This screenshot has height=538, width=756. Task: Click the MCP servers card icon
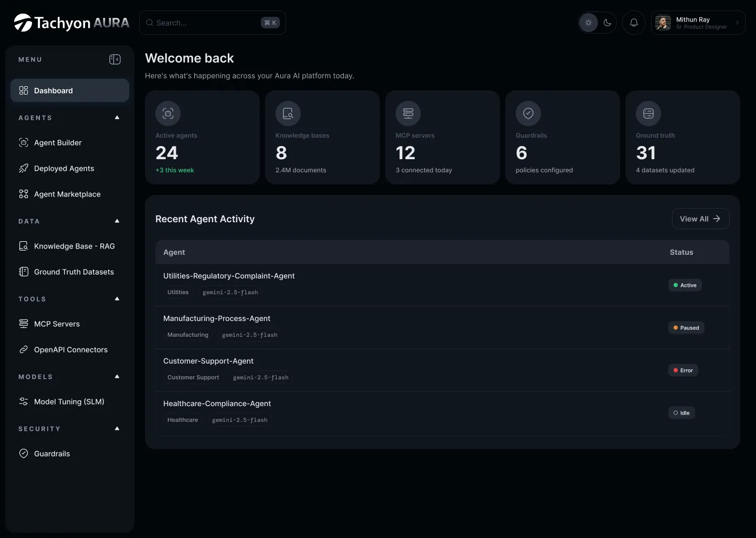pyautogui.click(x=408, y=113)
